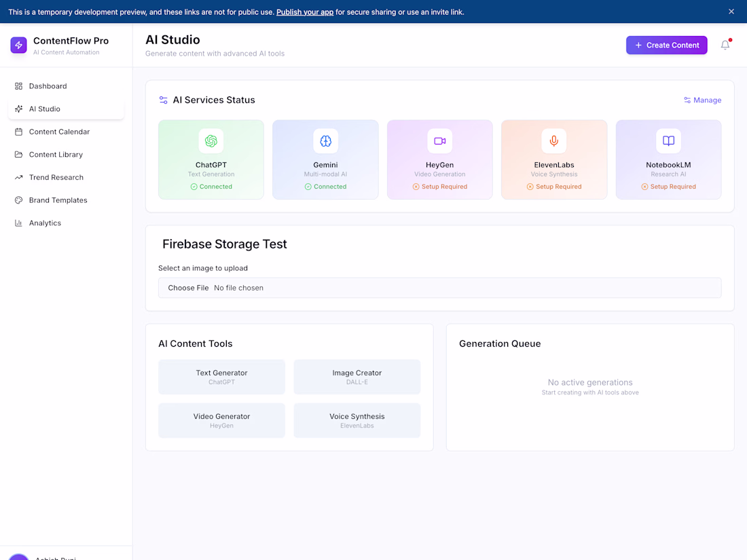Click the checkmark icon under Gemini card
The image size is (747, 560).
pyautogui.click(x=308, y=187)
